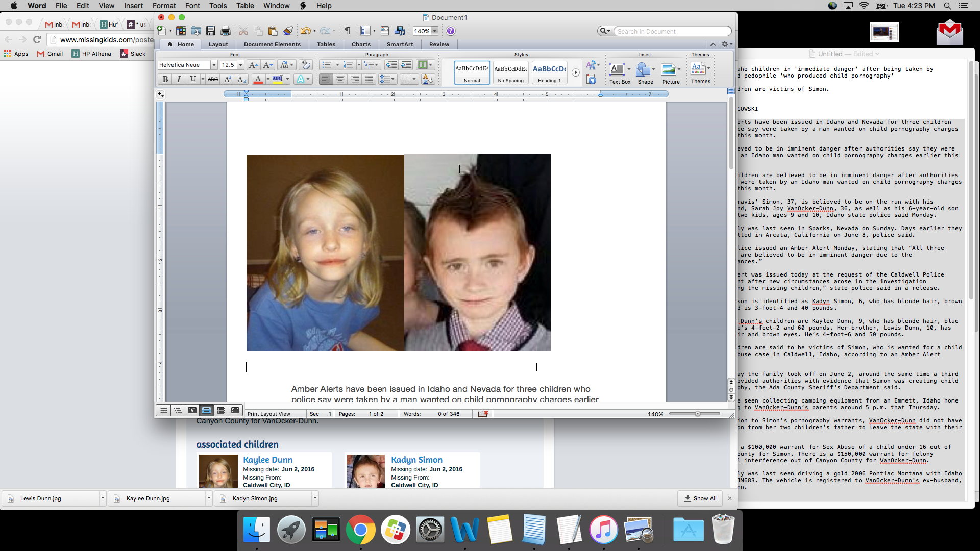Toggle Italic formatting
The width and height of the screenshot is (980, 551).
tap(179, 79)
